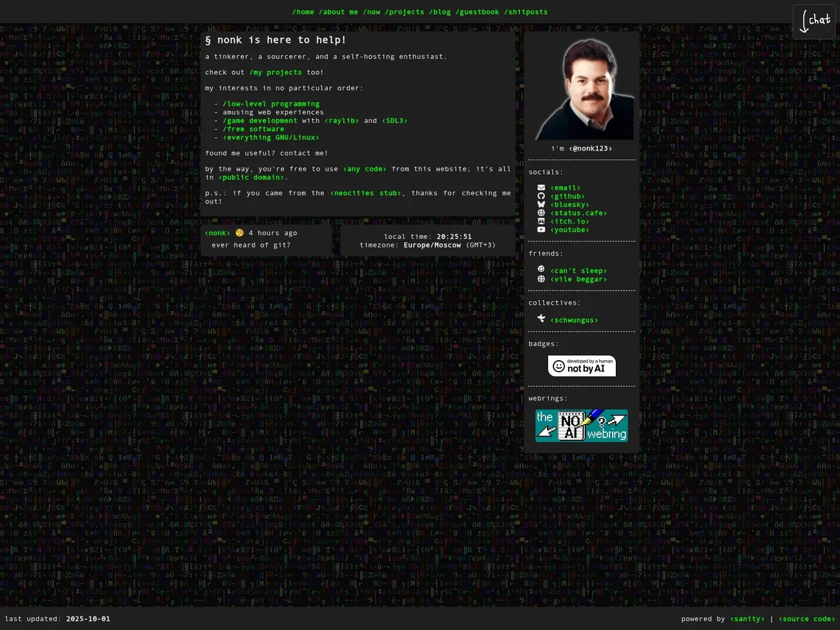The width and height of the screenshot is (840, 630).
Task: Open the /now page
Action: click(x=372, y=12)
